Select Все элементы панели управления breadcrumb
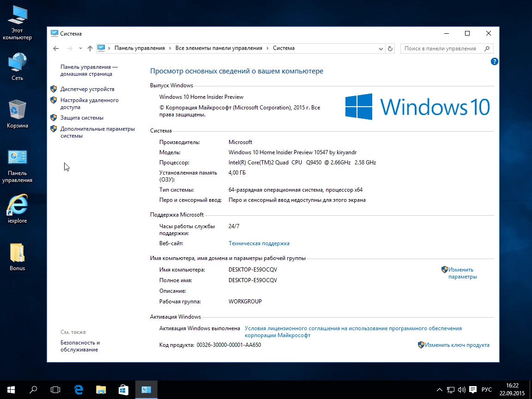This screenshot has width=532, height=399. pos(219,48)
